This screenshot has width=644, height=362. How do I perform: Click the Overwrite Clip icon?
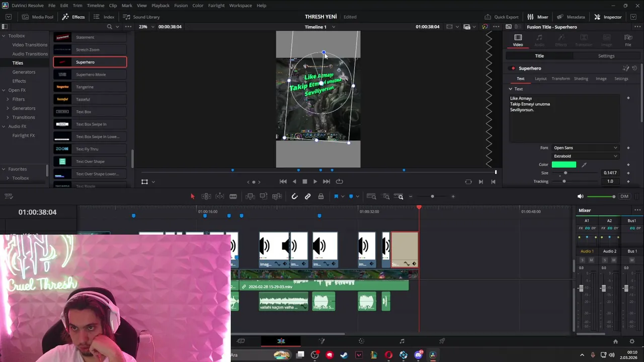pyautogui.click(x=263, y=196)
